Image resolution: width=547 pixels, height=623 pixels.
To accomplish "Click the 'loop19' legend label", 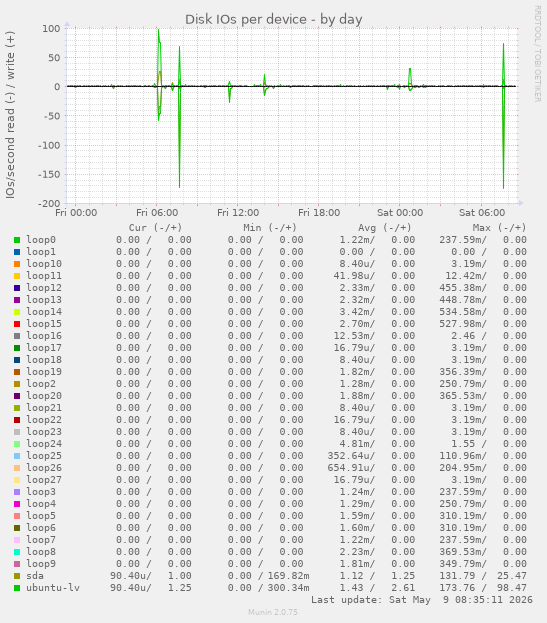I will (44, 372).
